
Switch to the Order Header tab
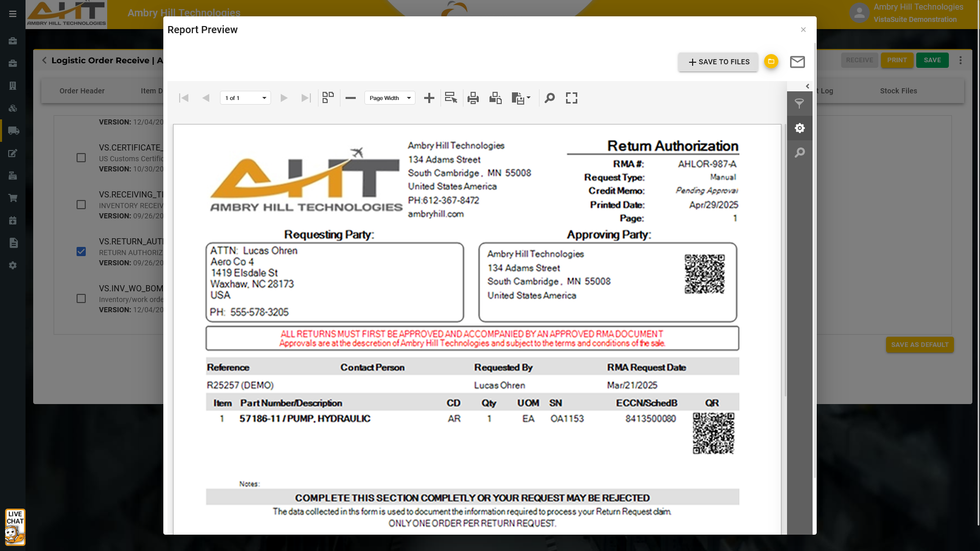82,91
